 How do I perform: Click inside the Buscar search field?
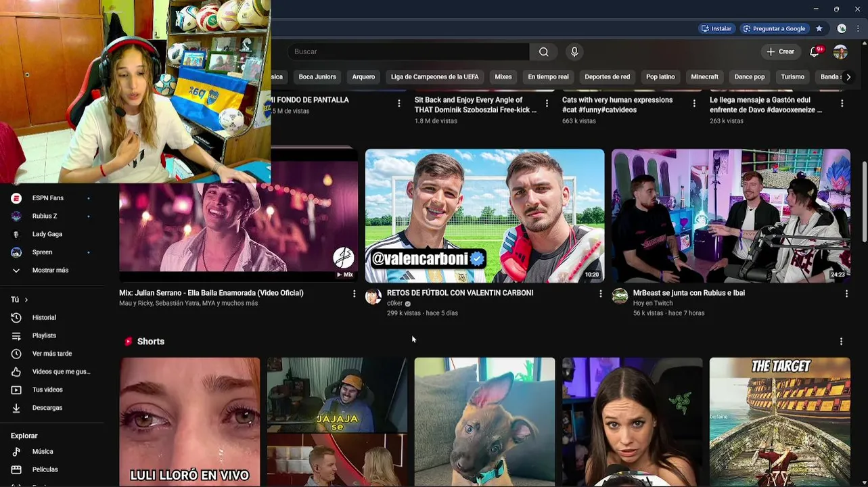[408, 52]
